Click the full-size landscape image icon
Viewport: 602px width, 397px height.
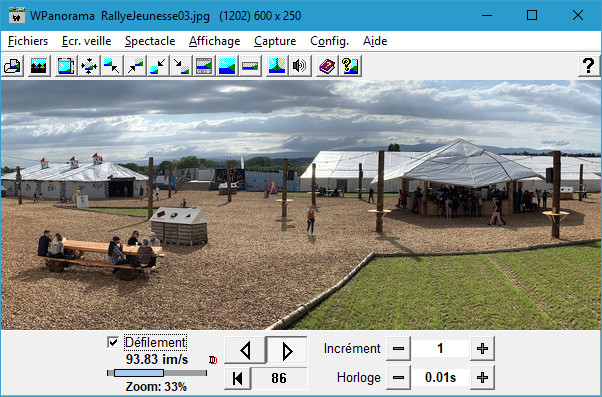point(227,66)
